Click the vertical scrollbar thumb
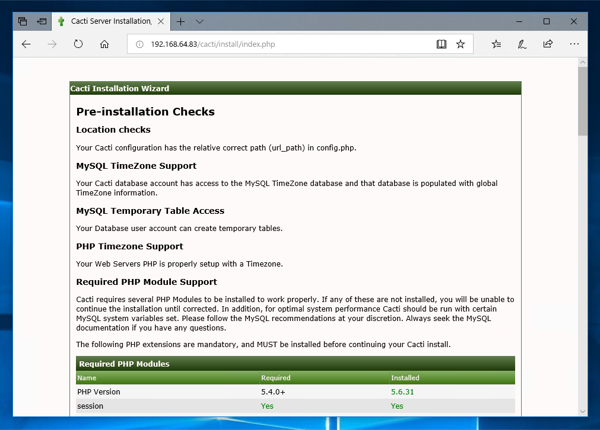 [582, 101]
